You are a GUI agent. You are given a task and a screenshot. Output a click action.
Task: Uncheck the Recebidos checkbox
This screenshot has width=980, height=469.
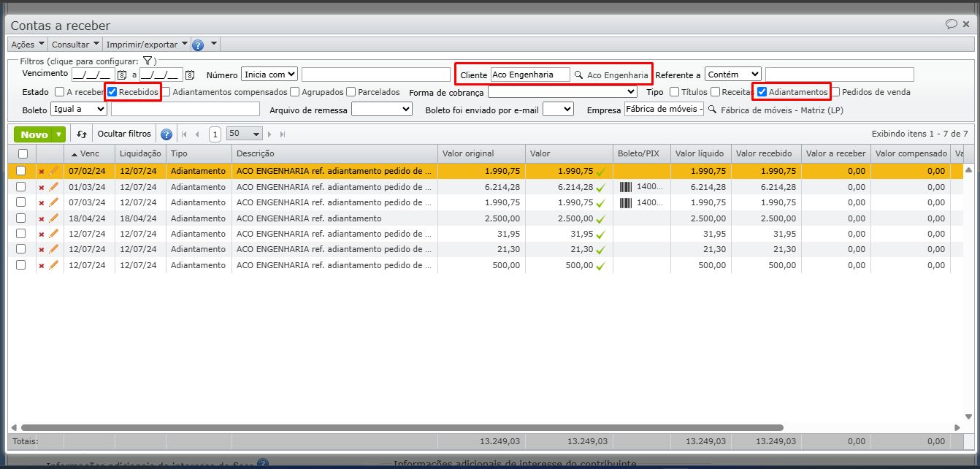click(112, 92)
